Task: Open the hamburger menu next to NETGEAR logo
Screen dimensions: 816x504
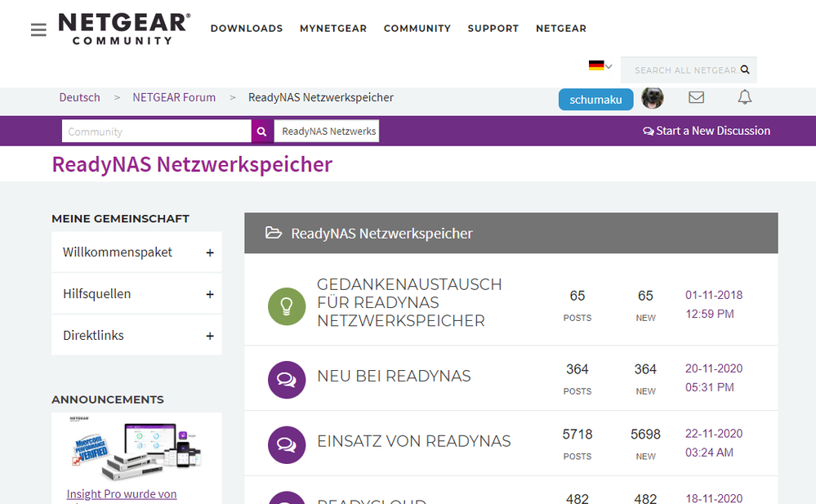Action: coord(38,29)
